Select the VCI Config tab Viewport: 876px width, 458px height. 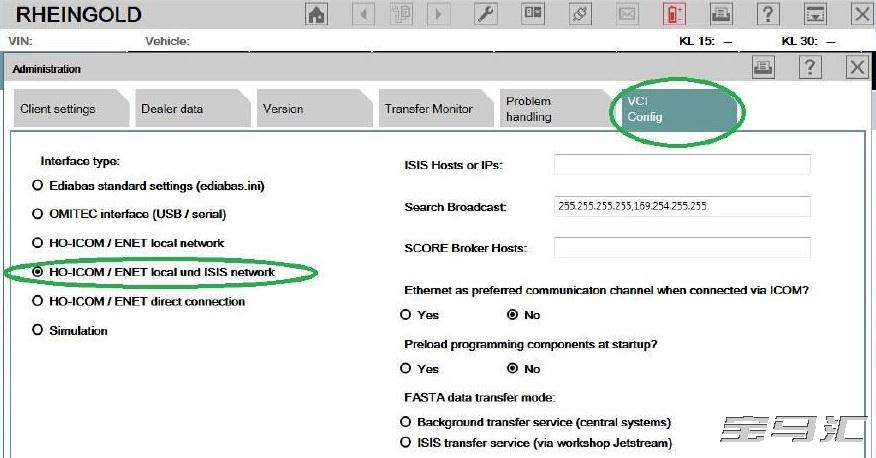(x=678, y=109)
